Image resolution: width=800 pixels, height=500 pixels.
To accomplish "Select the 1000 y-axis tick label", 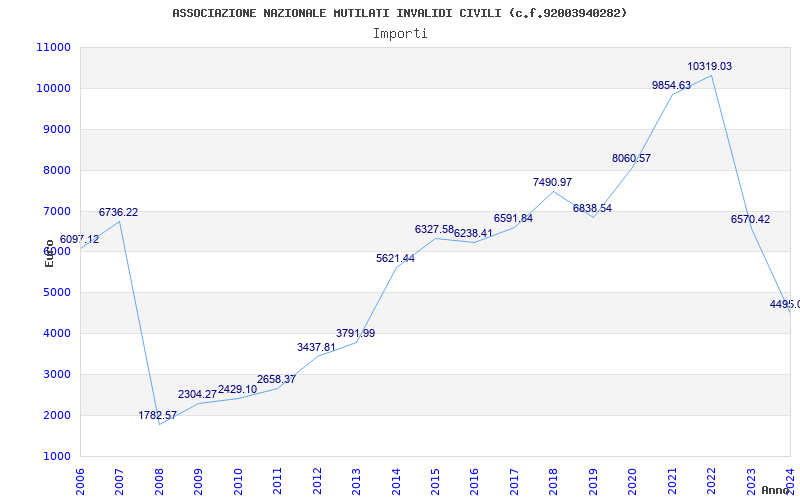I will click(x=56, y=456).
